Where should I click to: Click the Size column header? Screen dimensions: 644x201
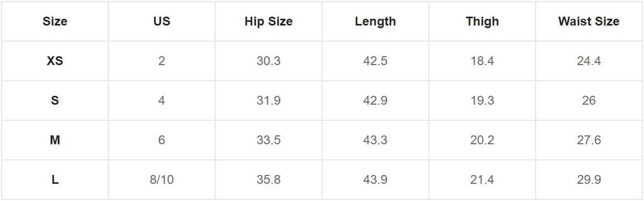(x=55, y=22)
